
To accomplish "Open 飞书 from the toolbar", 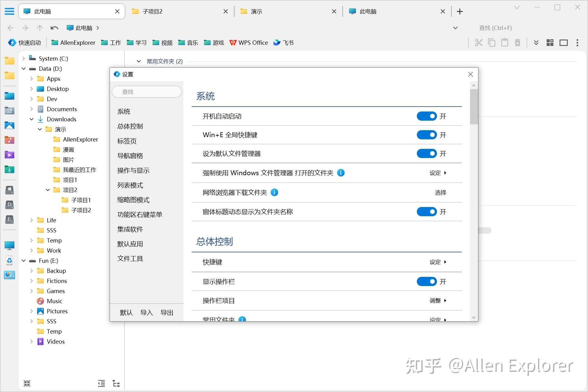I will click(x=283, y=43).
